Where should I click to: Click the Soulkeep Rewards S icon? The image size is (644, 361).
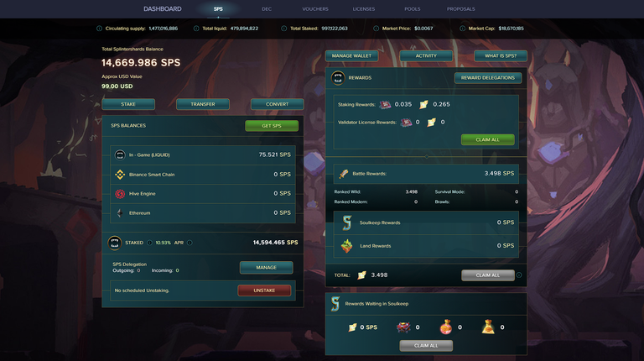pos(346,222)
